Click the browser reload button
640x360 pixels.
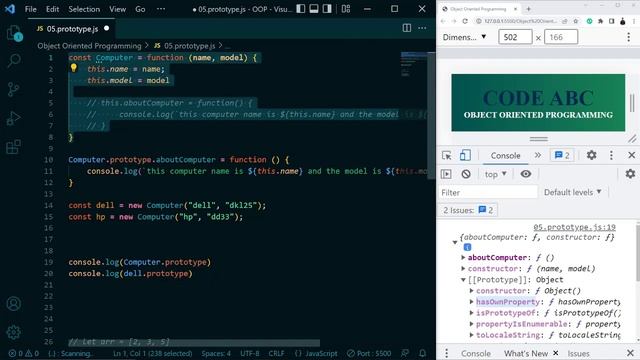[x=465, y=21]
